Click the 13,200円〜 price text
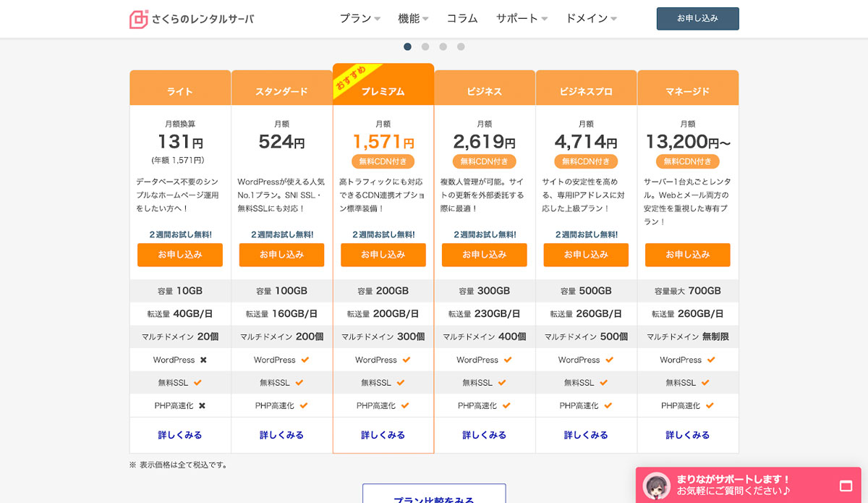The width and height of the screenshot is (868, 503). pyautogui.click(x=688, y=142)
